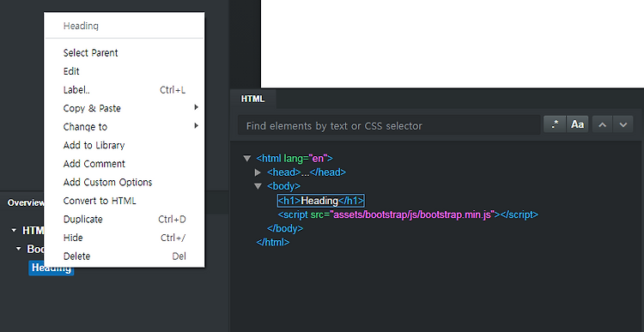Click the Find elements search field

389,125
